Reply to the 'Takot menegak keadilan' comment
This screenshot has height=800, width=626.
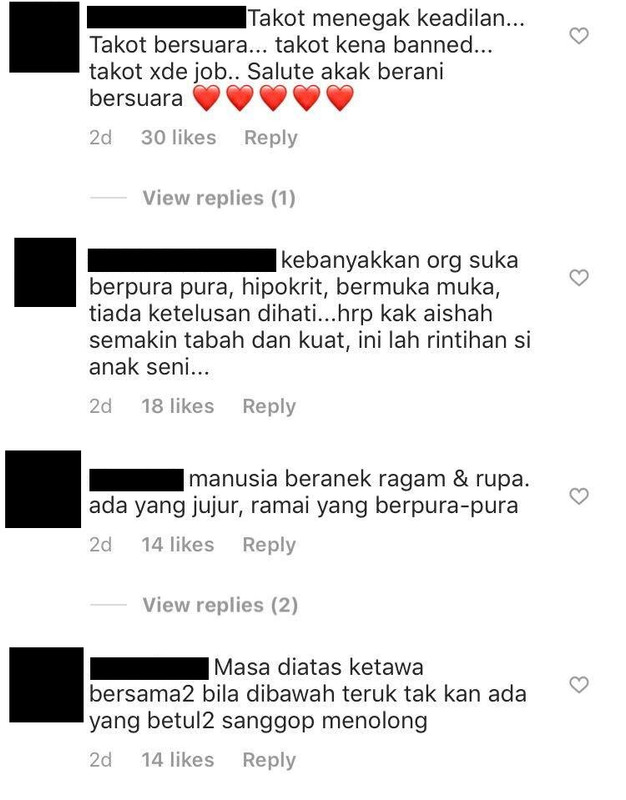tap(270, 138)
